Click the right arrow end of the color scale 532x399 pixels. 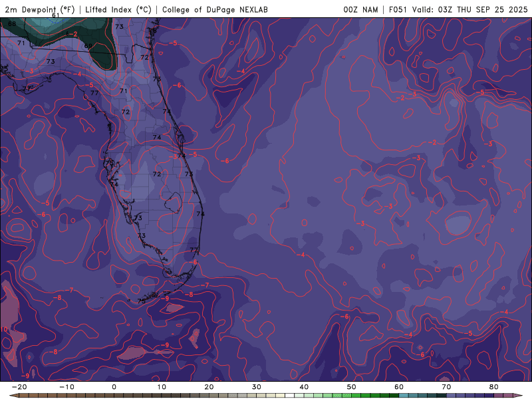(x=518, y=396)
